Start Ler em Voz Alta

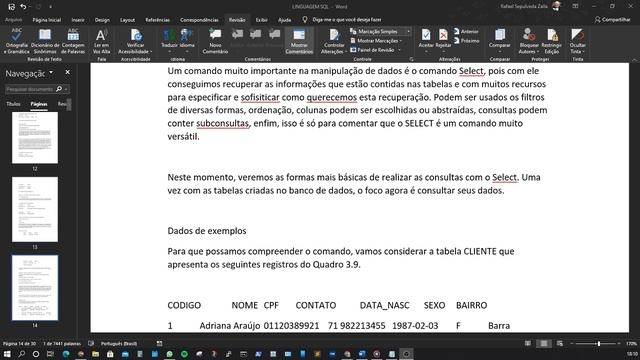(x=101, y=41)
